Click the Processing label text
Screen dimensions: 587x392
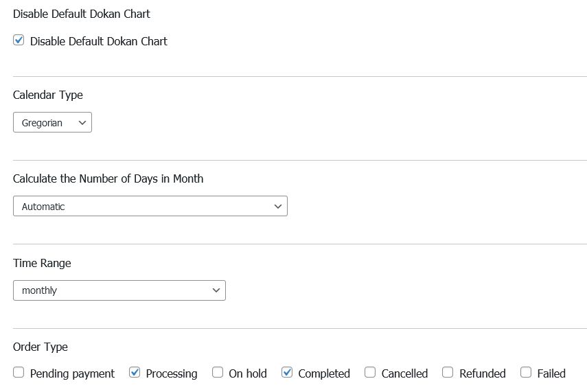[x=172, y=373]
